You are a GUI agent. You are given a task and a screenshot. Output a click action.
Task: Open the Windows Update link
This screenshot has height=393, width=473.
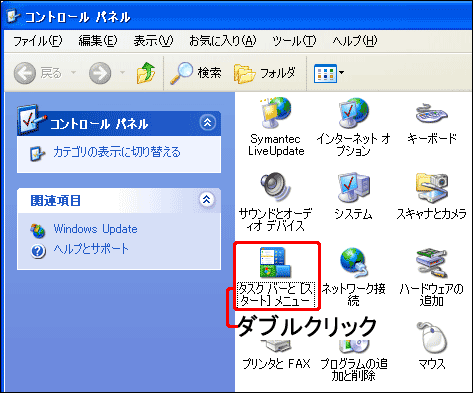pyautogui.click(x=95, y=229)
